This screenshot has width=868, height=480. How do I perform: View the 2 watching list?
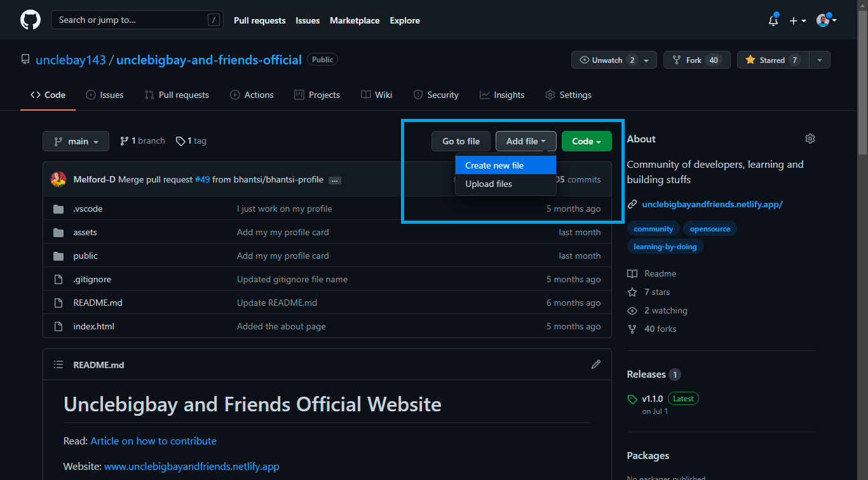657,310
